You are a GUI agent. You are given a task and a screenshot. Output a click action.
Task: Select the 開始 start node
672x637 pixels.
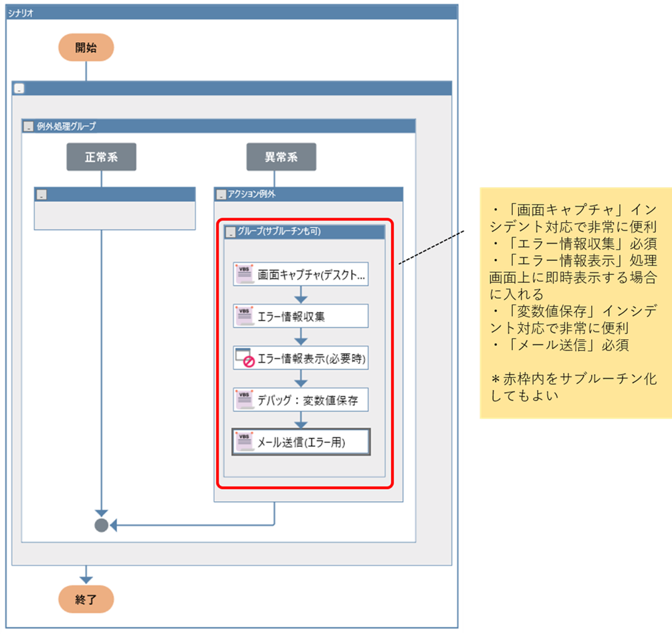pos(86,48)
